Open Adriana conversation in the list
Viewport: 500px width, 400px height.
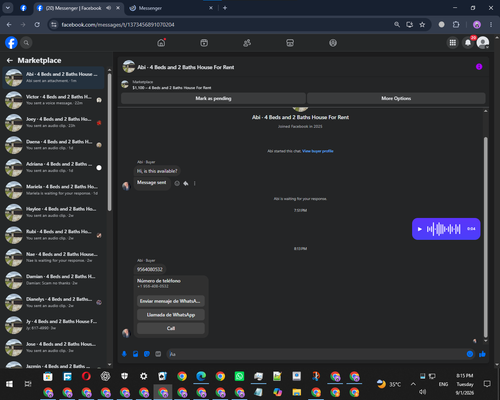pyautogui.click(x=53, y=167)
